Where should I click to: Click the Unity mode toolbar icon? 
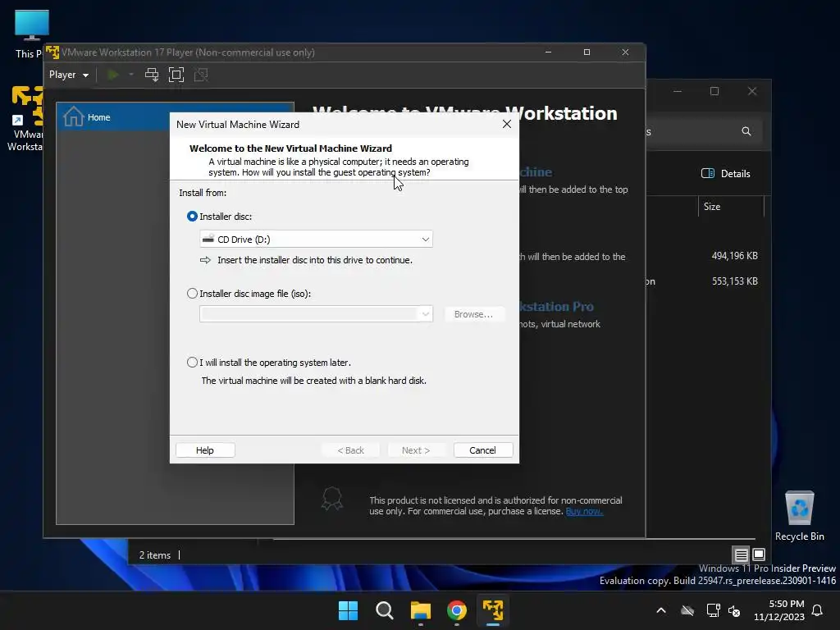[201, 75]
